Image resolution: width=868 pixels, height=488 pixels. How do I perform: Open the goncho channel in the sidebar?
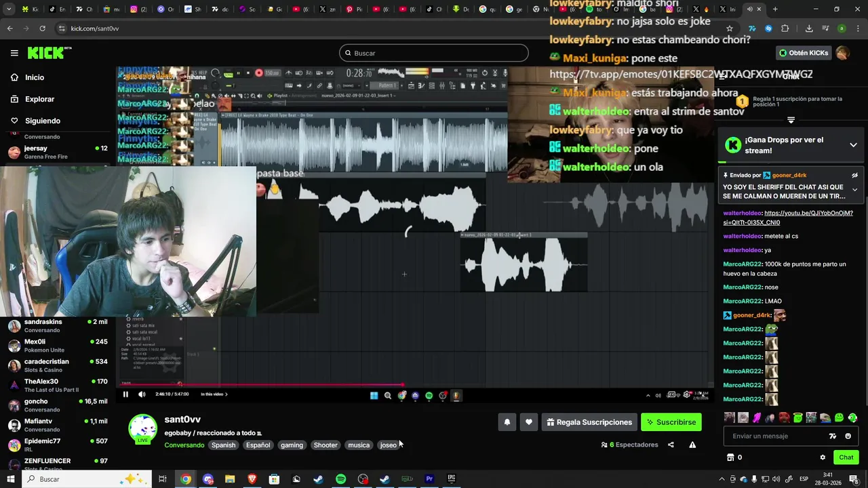point(58,405)
